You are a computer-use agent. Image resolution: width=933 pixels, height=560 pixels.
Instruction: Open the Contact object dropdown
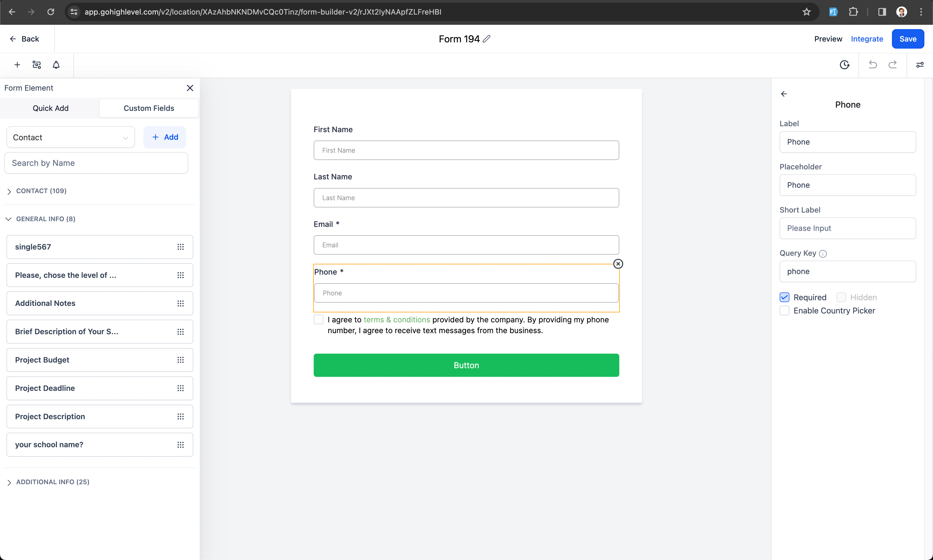tap(71, 137)
